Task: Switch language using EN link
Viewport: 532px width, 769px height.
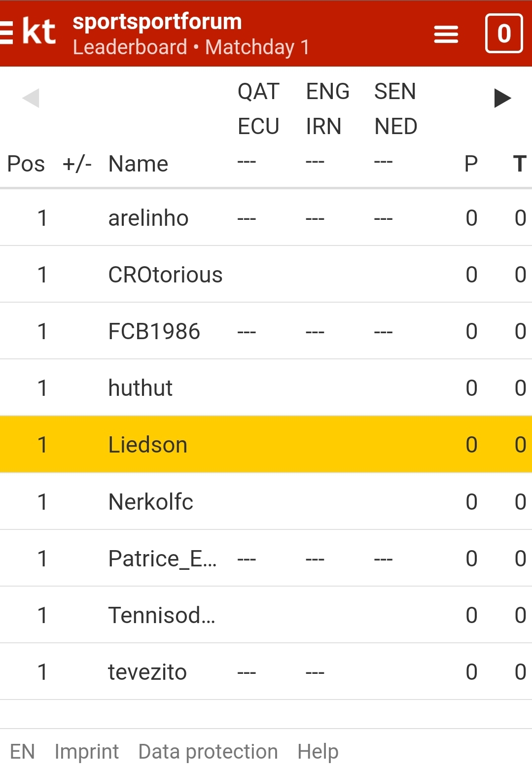Action: pos(22,752)
